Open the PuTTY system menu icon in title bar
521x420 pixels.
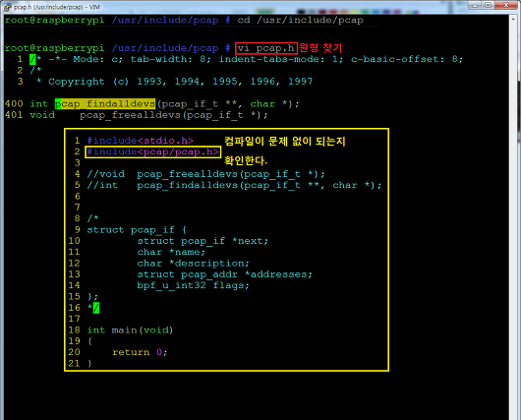[x=7, y=7]
